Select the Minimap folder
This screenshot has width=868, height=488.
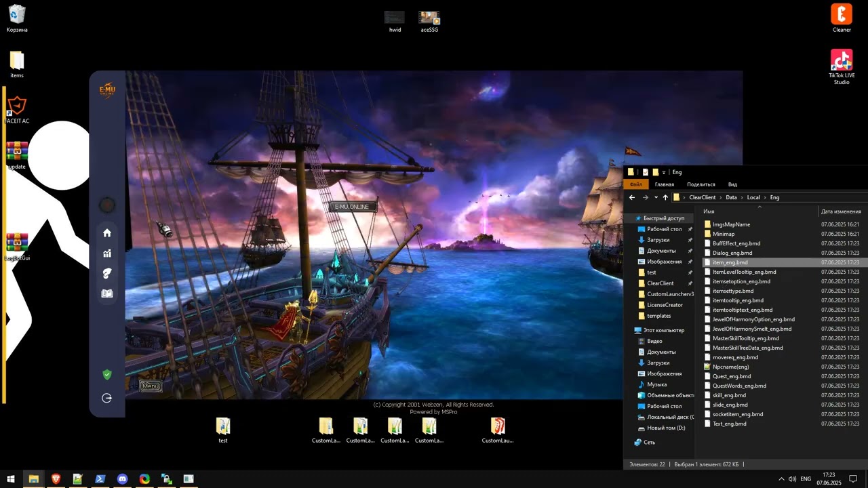[724, 234]
